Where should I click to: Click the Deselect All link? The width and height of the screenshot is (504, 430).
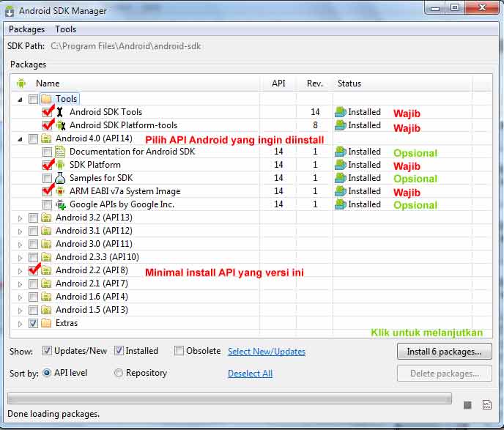pos(250,374)
